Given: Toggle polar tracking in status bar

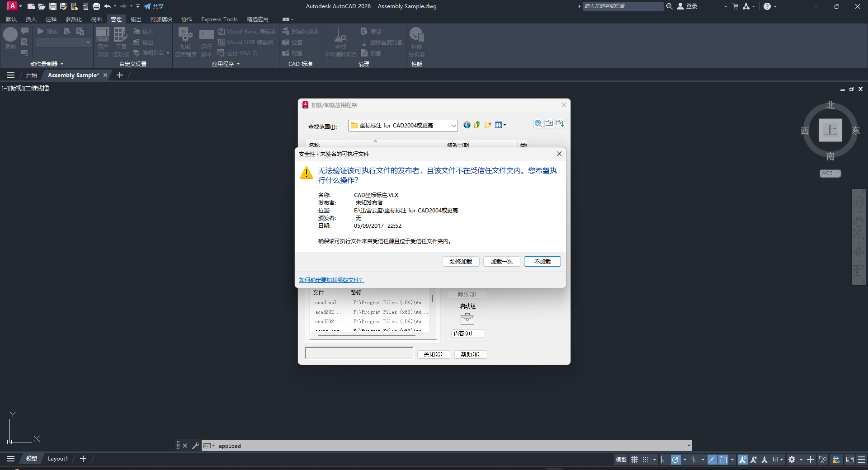Looking at the screenshot, I should [x=675, y=460].
